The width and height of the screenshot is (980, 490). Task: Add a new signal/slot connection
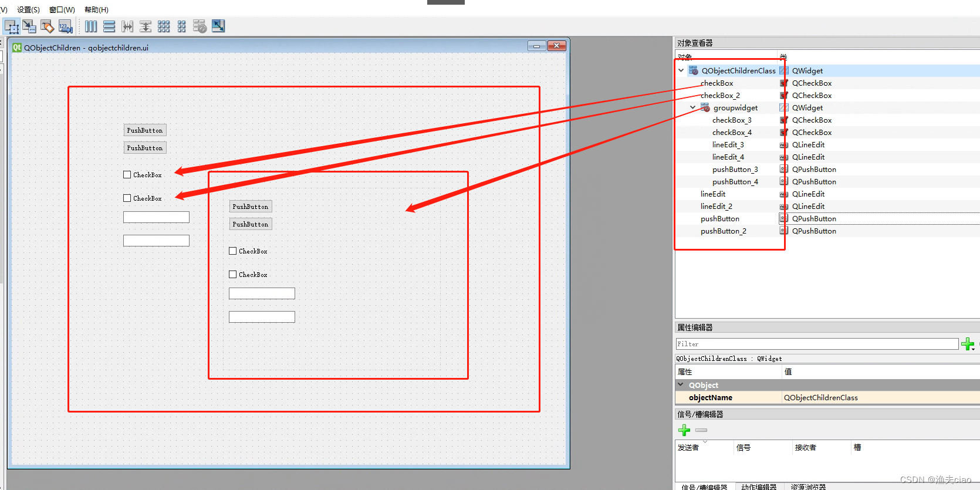click(x=684, y=430)
